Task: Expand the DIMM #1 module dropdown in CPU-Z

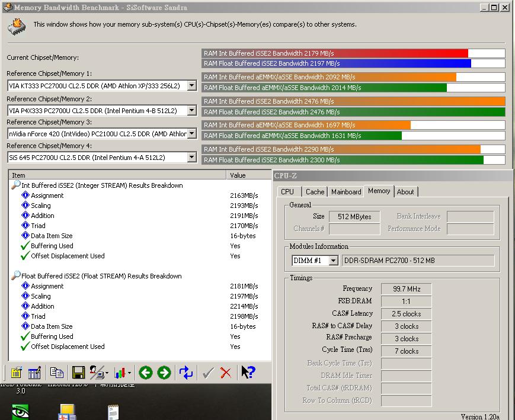Action: point(333,261)
